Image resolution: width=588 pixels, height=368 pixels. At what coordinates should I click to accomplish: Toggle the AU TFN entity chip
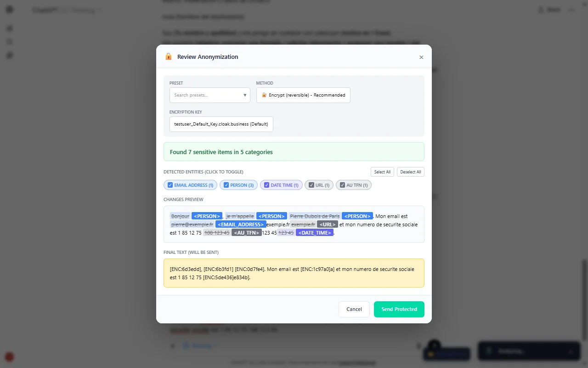point(353,184)
